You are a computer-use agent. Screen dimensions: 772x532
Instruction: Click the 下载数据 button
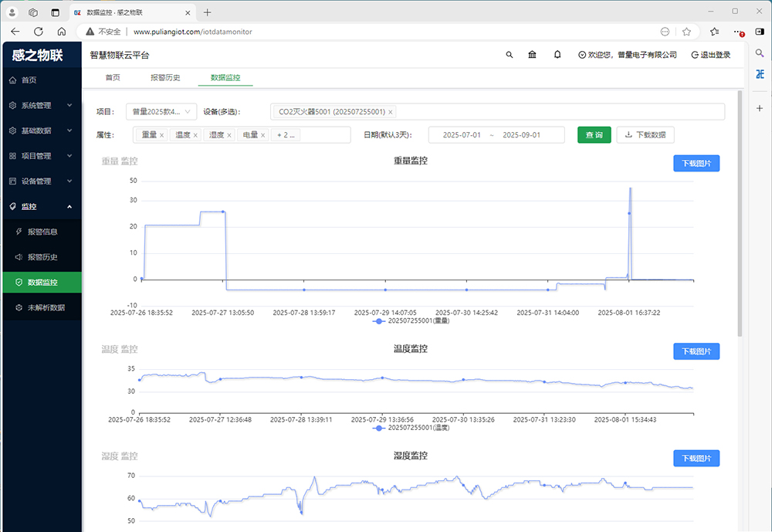point(645,135)
